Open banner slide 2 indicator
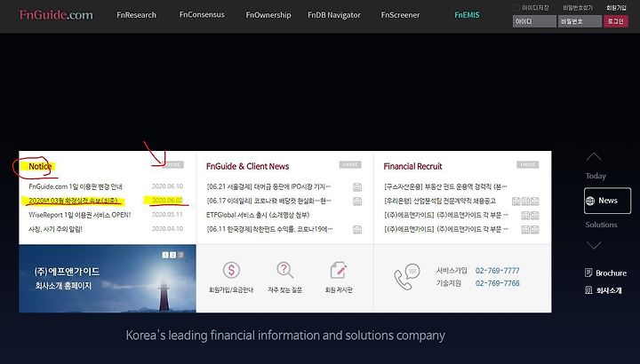The width and height of the screenshot is (640, 364). 173,255
